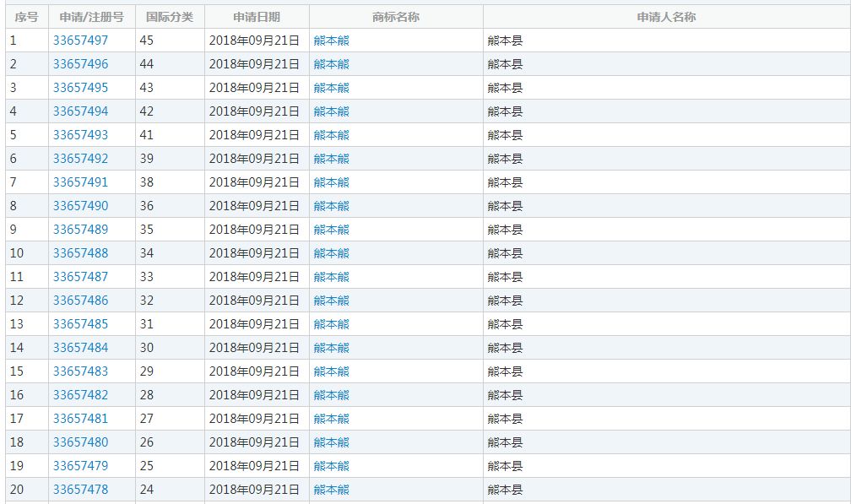Select international class cell 30
Viewport: 856px width, 504px height.
click(170, 348)
